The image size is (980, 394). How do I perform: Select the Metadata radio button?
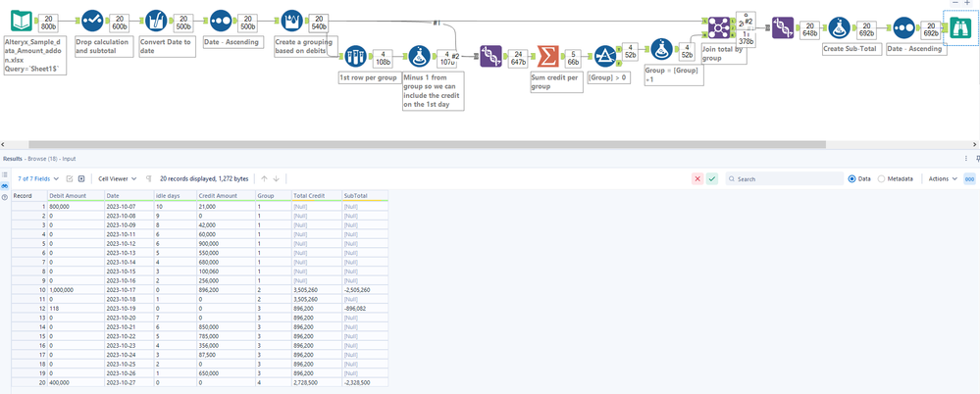click(x=881, y=179)
